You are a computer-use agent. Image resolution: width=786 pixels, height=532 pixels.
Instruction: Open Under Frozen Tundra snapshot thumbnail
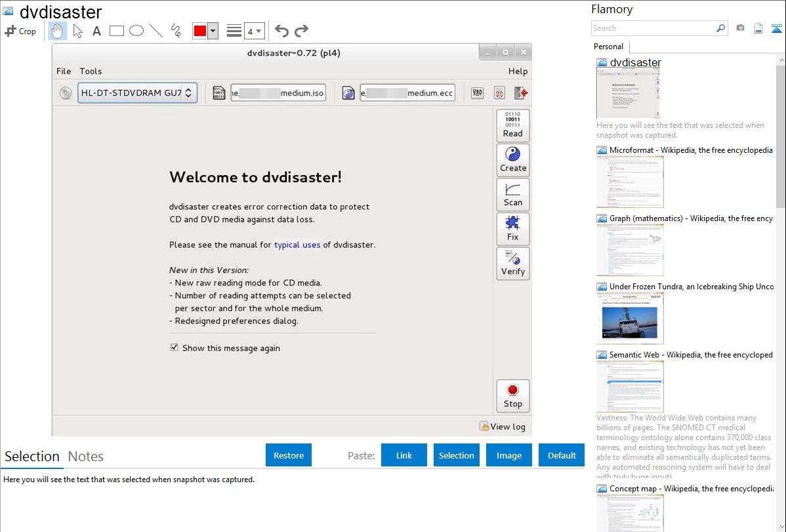[630, 318]
